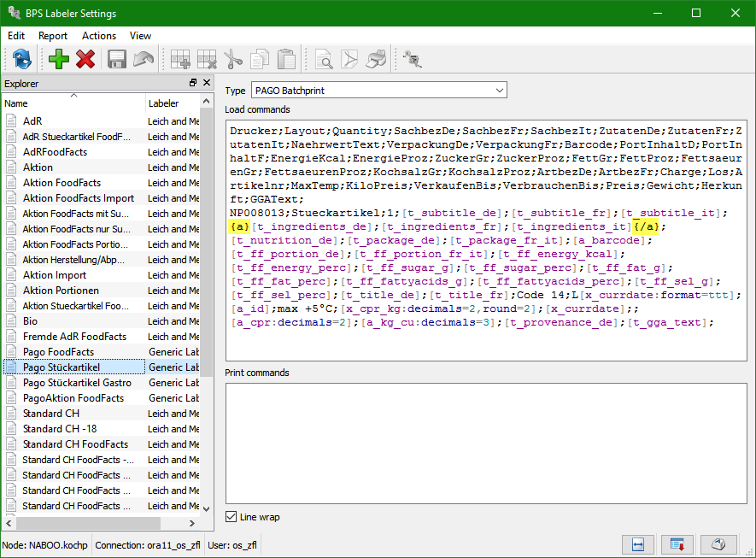Click inside the Print commands text area
This screenshot has width=756, height=558.
click(485, 443)
